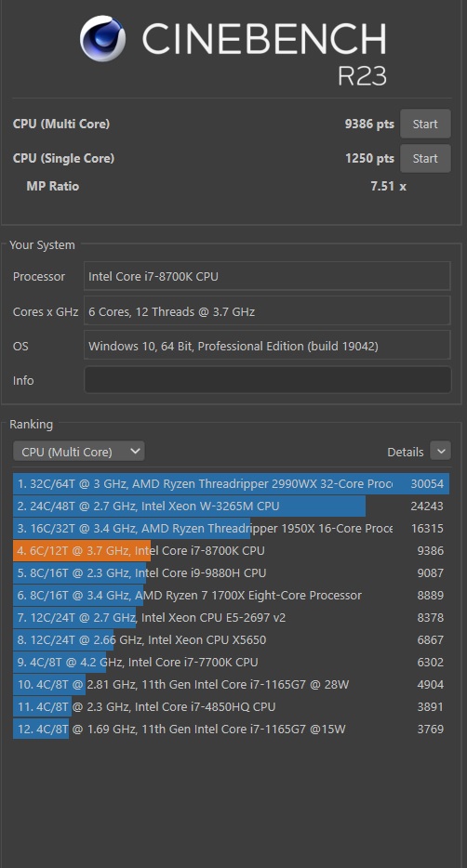Select ranking row Intel Core i7-7700K
467x868 pixels.
coord(231,662)
